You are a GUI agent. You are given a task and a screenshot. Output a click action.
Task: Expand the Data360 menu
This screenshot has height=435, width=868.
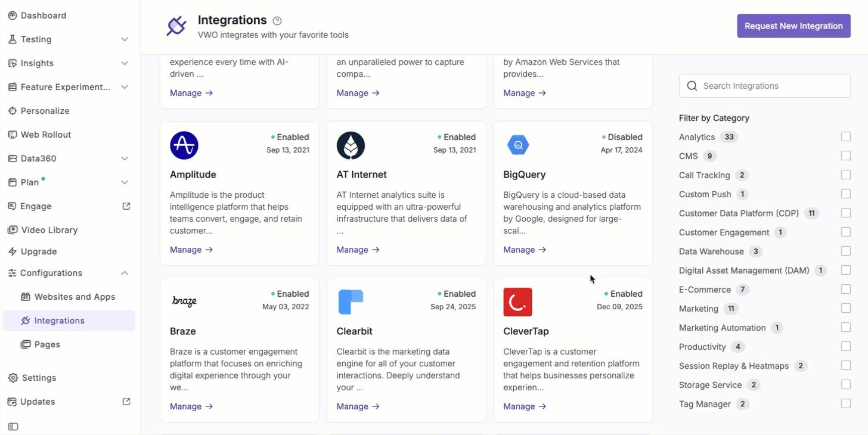[124, 158]
